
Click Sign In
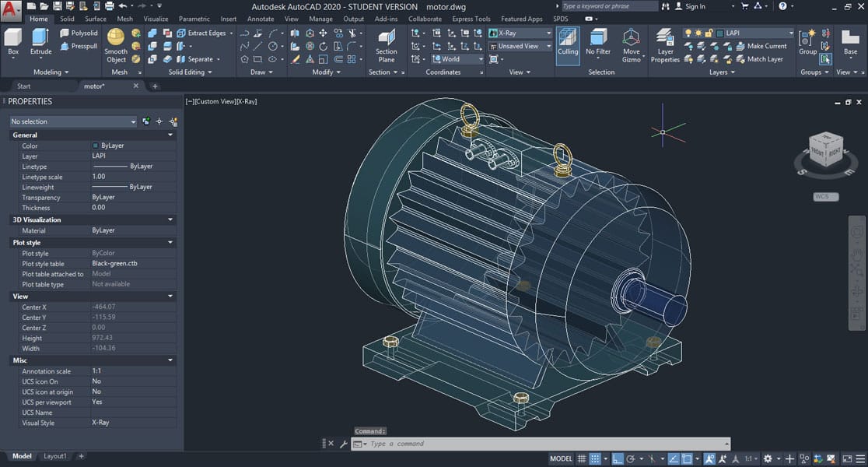click(x=691, y=6)
